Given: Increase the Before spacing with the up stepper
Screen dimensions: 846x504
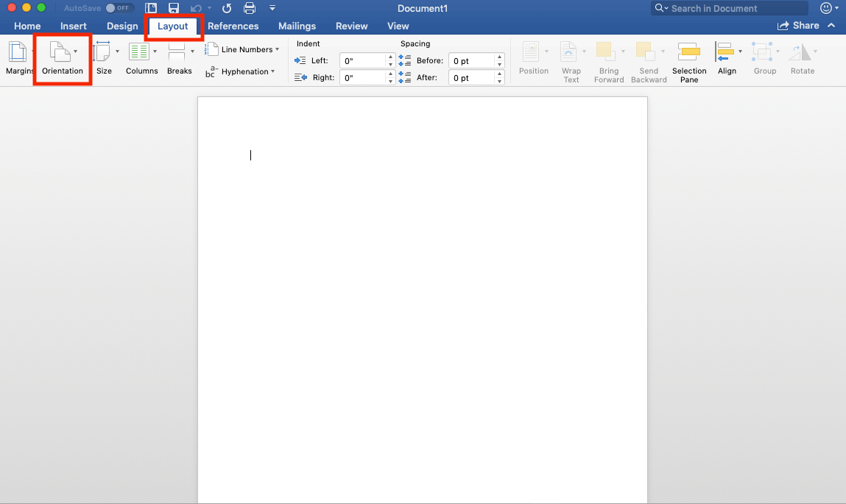Looking at the screenshot, I should click(x=498, y=57).
